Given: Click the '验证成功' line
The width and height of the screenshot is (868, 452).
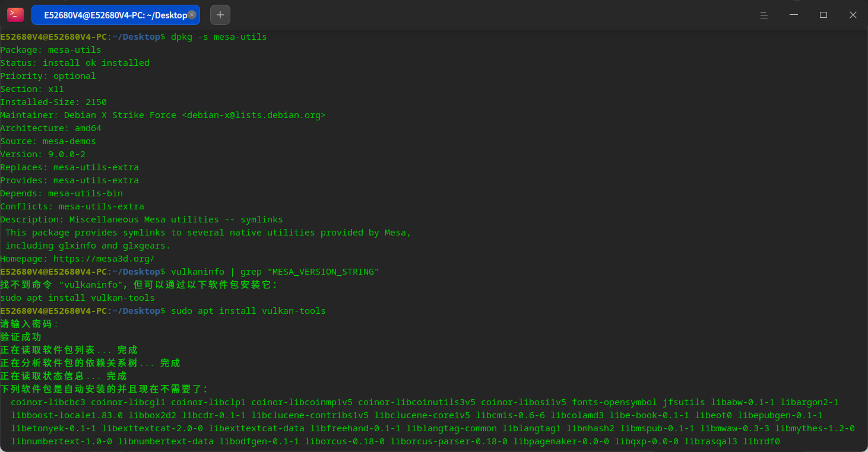Looking at the screenshot, I should 21,337.
